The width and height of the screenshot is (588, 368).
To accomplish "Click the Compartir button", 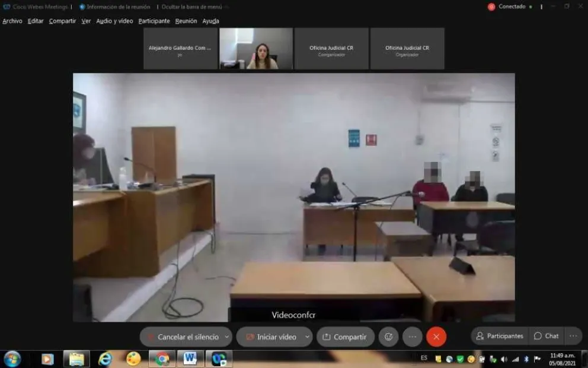I will click(346, 337).
